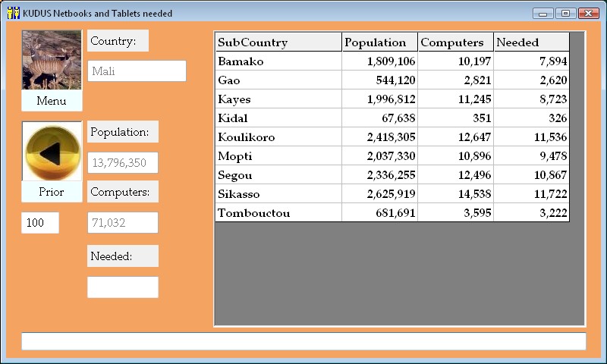Click the KUDUS app icon in title bar
This screenshot has width=607, height=364.
tap(13, 13)
